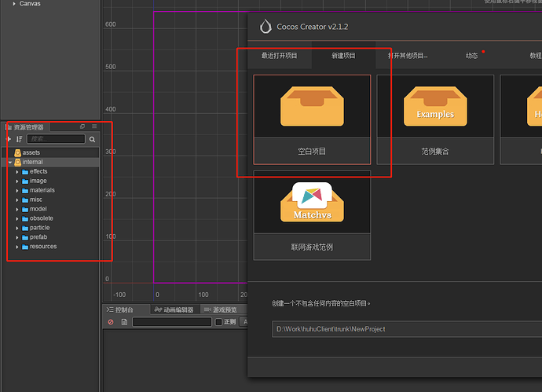Click the effects folder icon
This screenshot has width=542, height=392.
[25, 172]
